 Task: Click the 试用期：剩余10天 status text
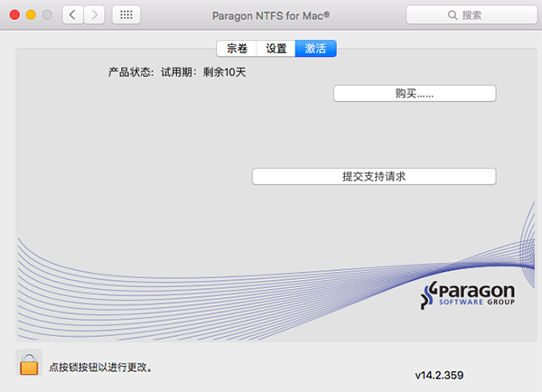tap(203, 72)
